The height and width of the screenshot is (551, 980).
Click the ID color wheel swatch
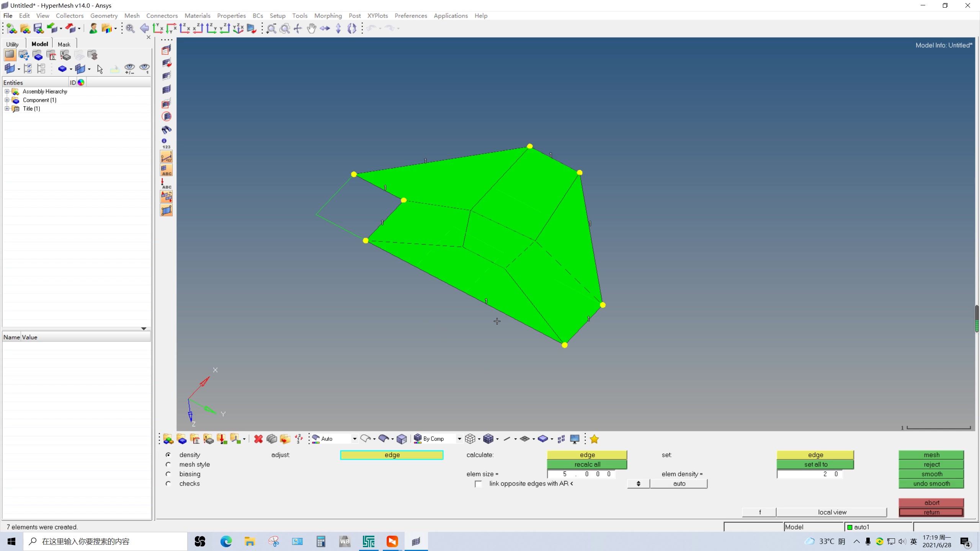tap(81, 82)
